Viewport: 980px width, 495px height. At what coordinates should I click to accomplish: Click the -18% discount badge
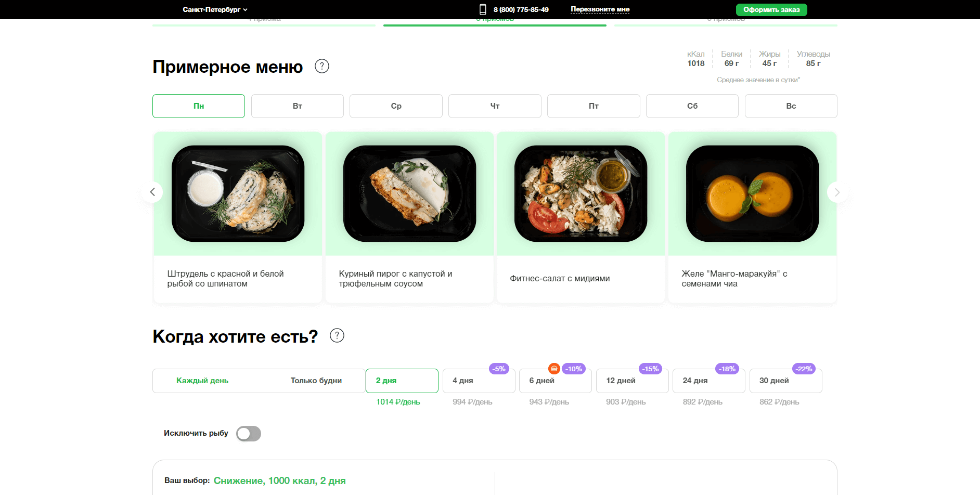click(727, 369)
